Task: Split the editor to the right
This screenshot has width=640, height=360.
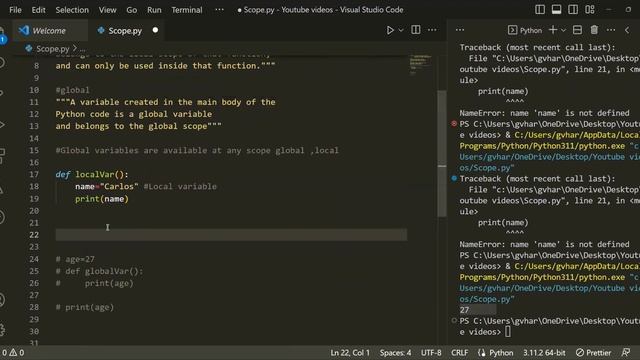Action: (x=416, y=30)
